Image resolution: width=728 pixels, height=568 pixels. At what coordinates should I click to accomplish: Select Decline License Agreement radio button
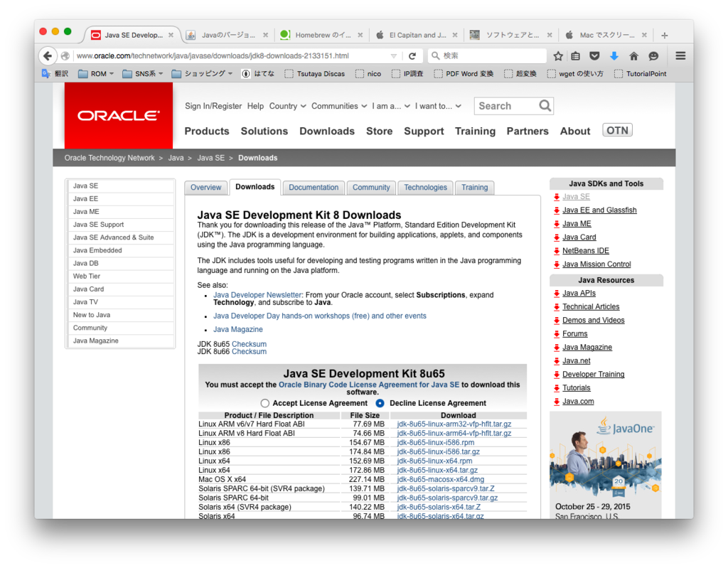[x=380, y=403]
